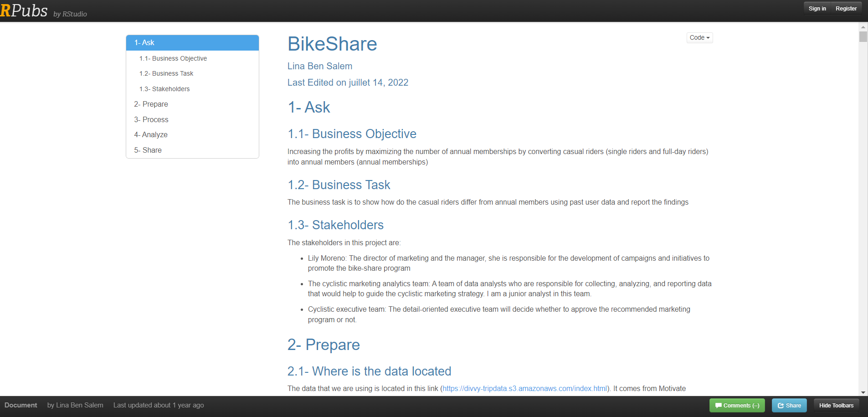
Task: Click the vertical scrollbar thumb
Action: tap(863, 36)
